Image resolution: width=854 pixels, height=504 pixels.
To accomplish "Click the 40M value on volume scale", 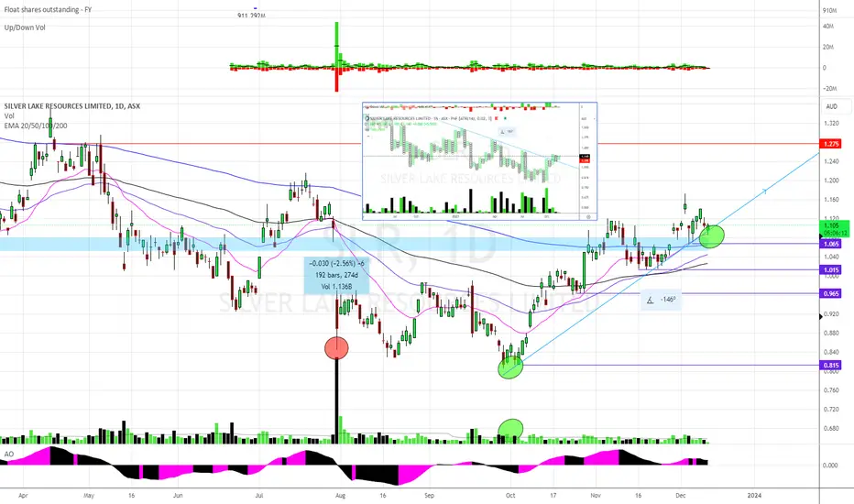I will coord(828,27).
